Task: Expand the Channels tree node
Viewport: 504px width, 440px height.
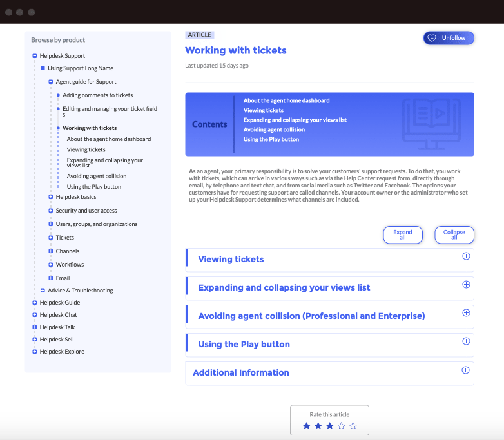Action: 51,251
